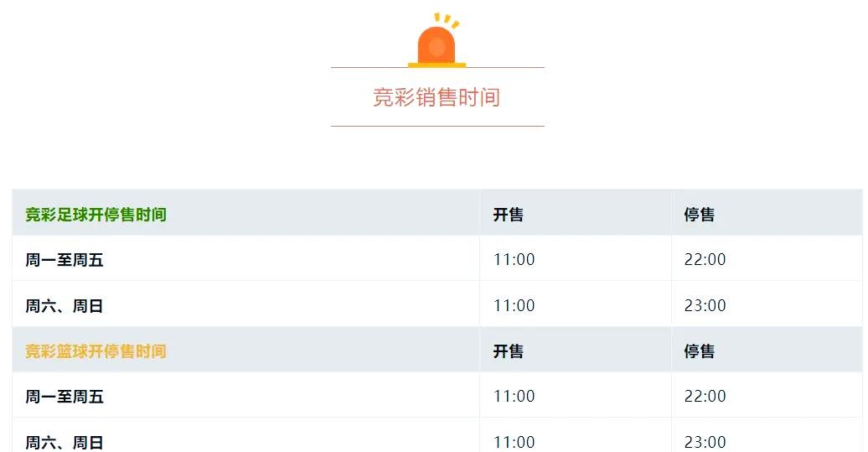868x452 pixels.
Task: Select 周一至周五 row label under basketball
Action: coord(65,397)
